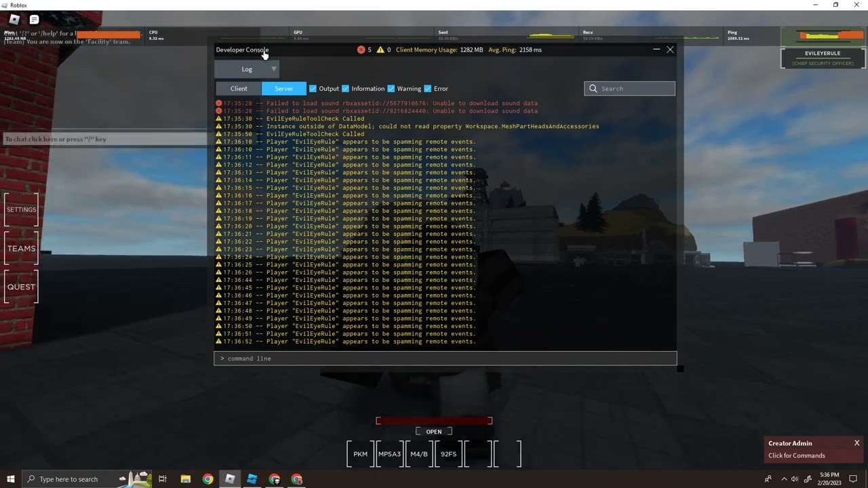Open the QUEST button
The height and width of the screenshot is (488, 868).
tap(21, 287)
